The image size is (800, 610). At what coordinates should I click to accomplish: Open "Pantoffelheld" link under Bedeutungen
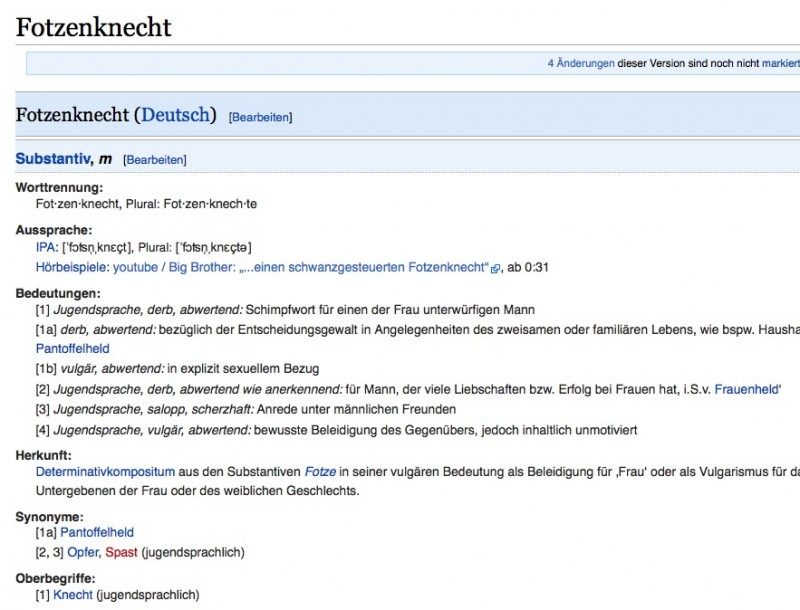click(72, 349)
